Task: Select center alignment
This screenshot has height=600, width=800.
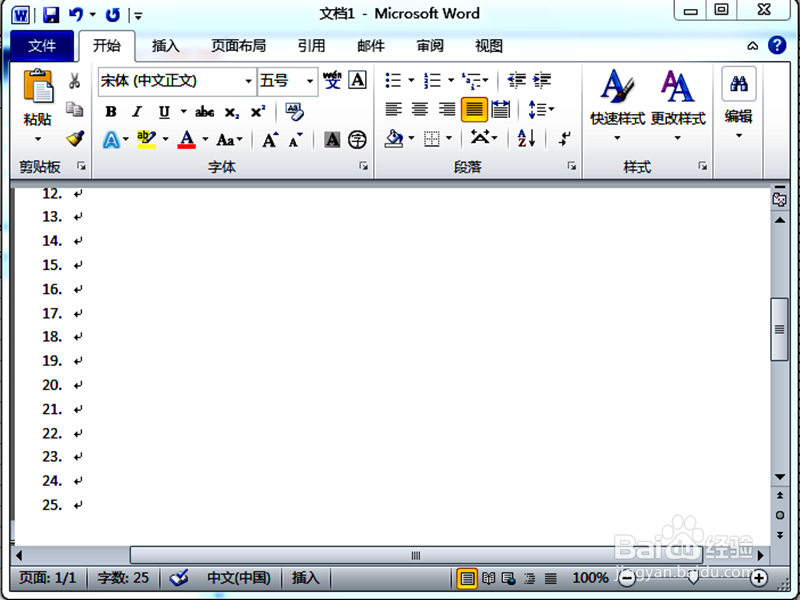Action: tap(421, 107)
